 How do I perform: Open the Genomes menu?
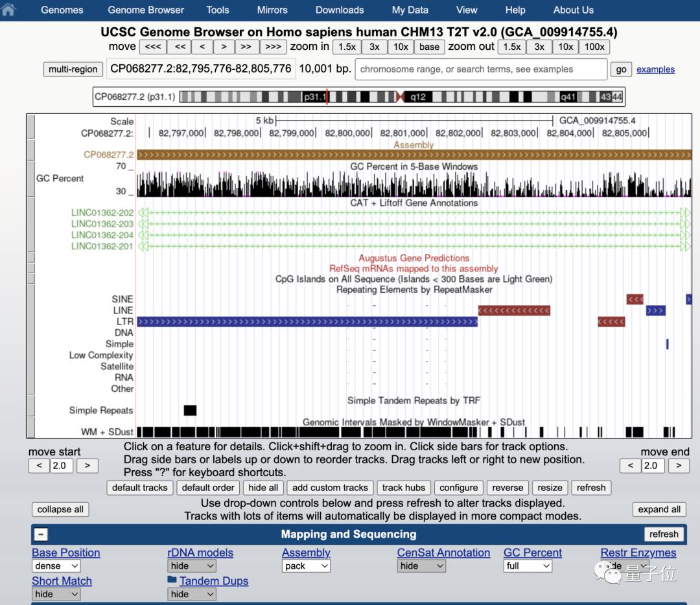click(62, 10)
